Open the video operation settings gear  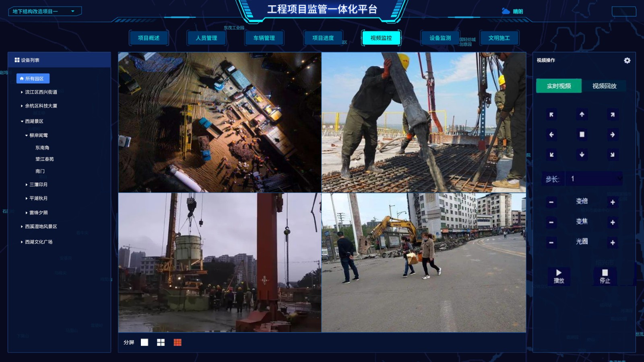point(627,60)
